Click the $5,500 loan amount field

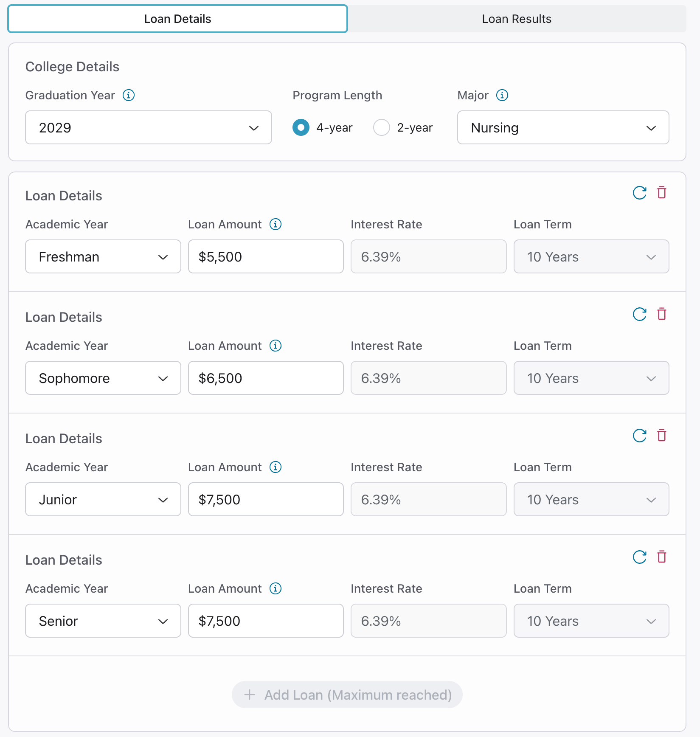click(x=266, y=256)
